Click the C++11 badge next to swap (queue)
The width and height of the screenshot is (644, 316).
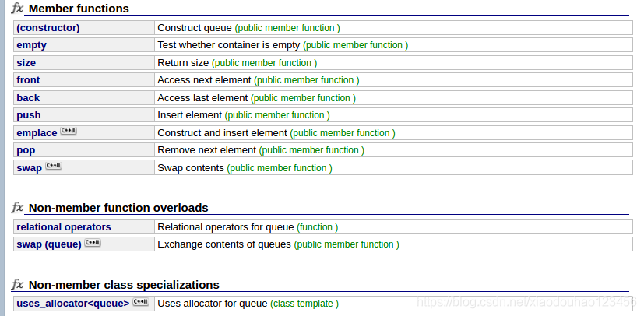coord(93,242)
